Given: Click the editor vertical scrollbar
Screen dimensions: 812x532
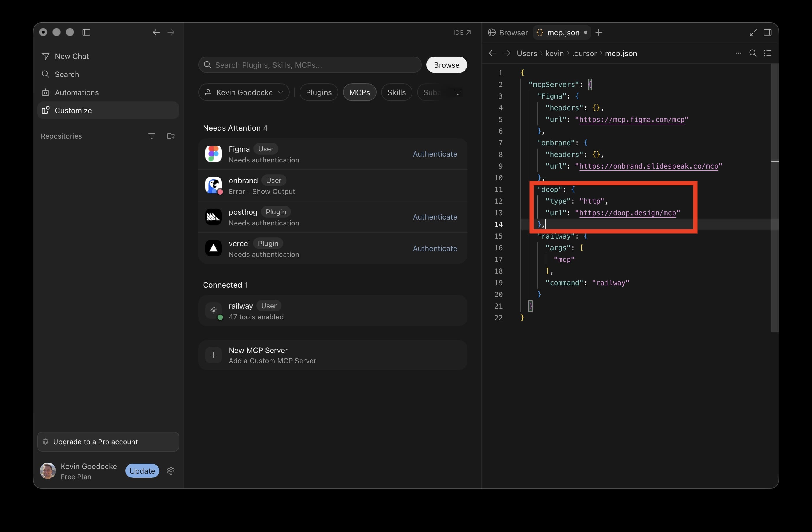Looking at the screenshot, I should (775, 197).
